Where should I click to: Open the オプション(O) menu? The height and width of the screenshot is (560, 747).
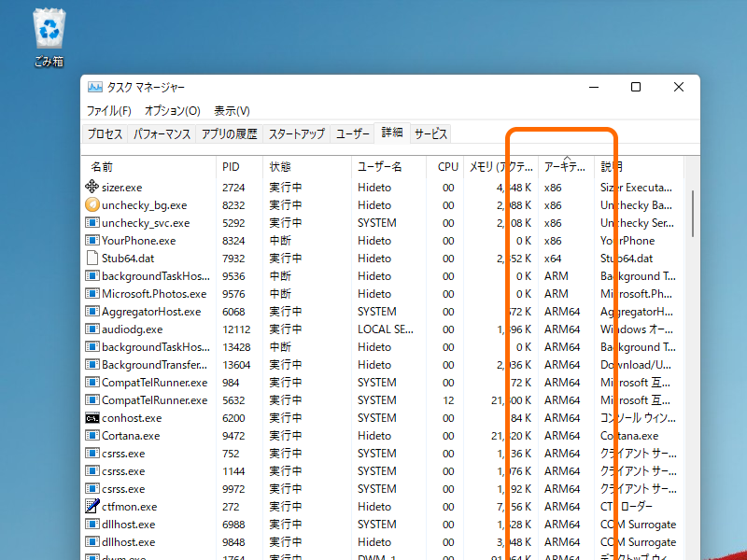(x=174, y=110)
